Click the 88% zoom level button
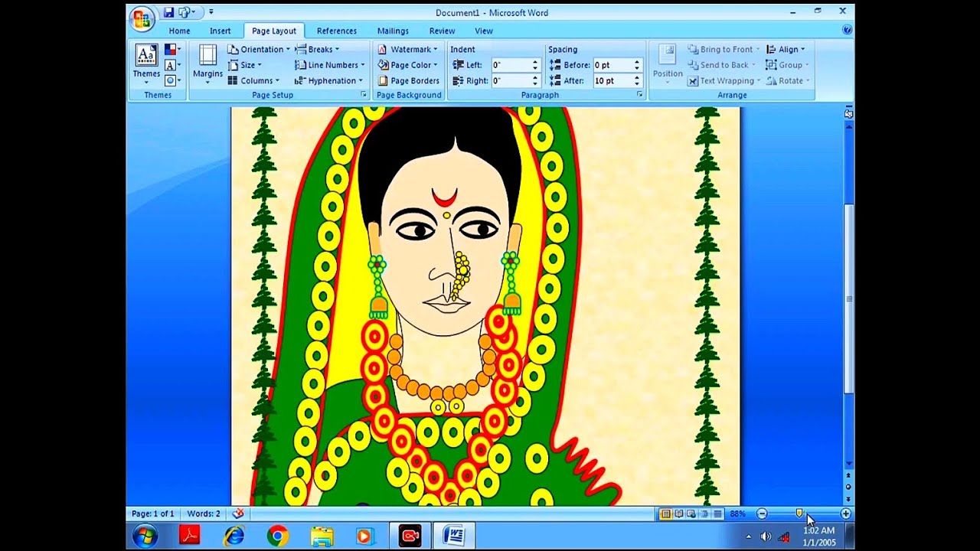 click(x=738, y=514)
